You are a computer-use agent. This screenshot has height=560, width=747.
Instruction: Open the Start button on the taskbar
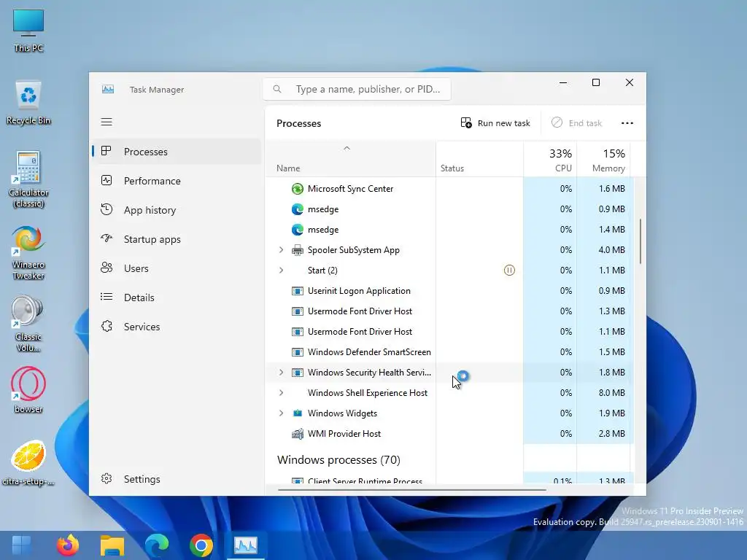pos(21,545)
